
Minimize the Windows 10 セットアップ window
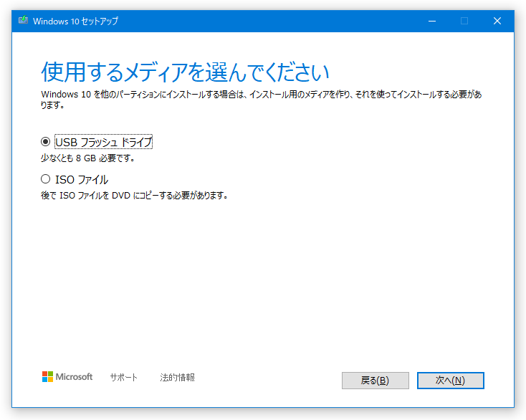tap(432, 21)
